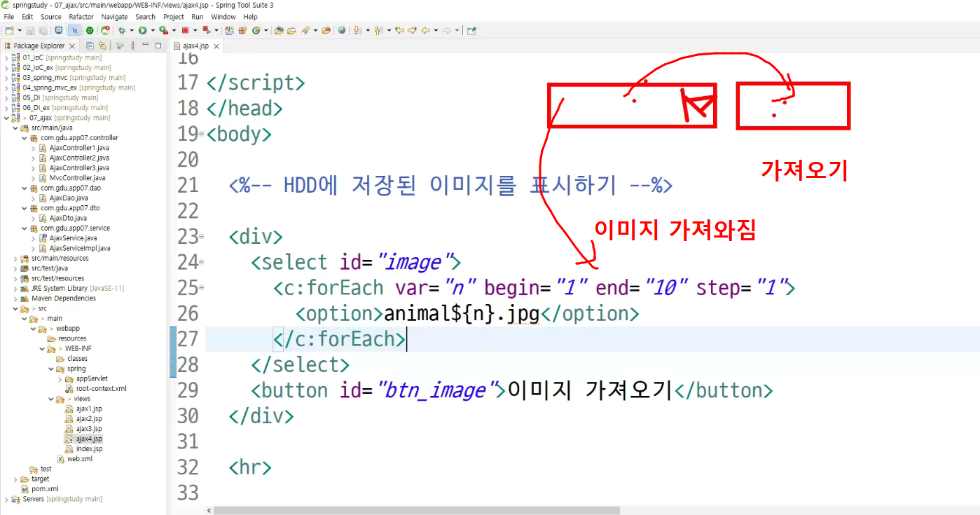
Task: Select root-context.xml in the tree
Action: (101, 388)
